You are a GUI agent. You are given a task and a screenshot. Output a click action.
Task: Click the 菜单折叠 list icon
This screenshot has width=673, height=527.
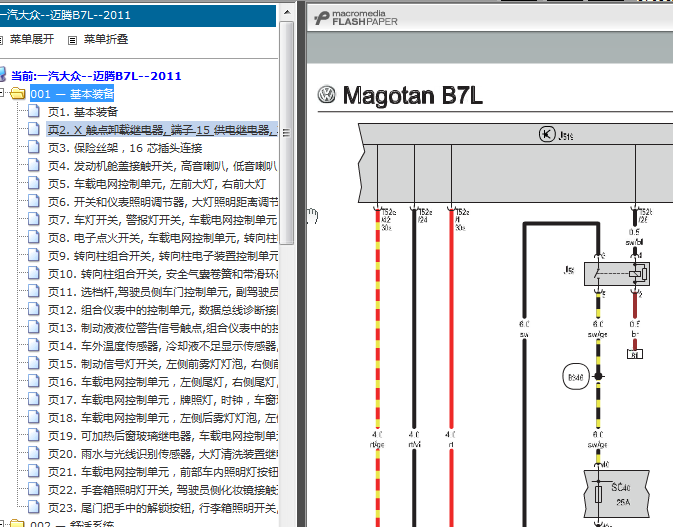pos(73,40)
